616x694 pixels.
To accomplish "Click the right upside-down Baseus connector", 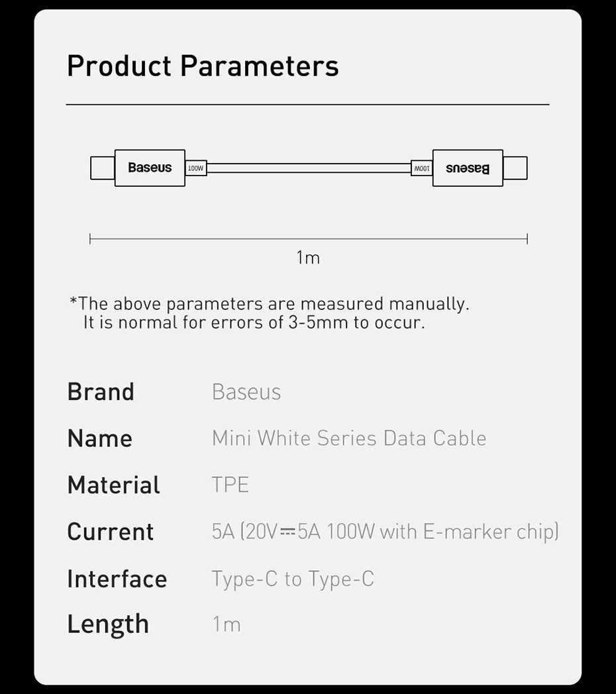I will coord(468,168).
